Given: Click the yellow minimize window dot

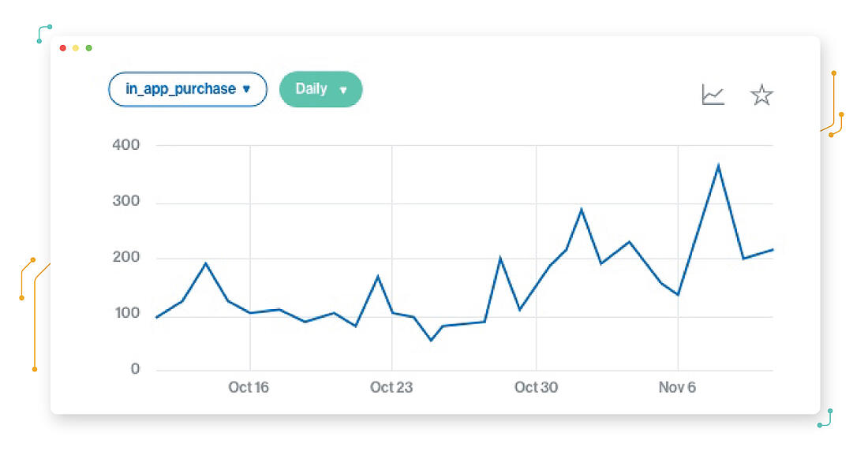Looking at the screenshot, I should tap(76, 48).
